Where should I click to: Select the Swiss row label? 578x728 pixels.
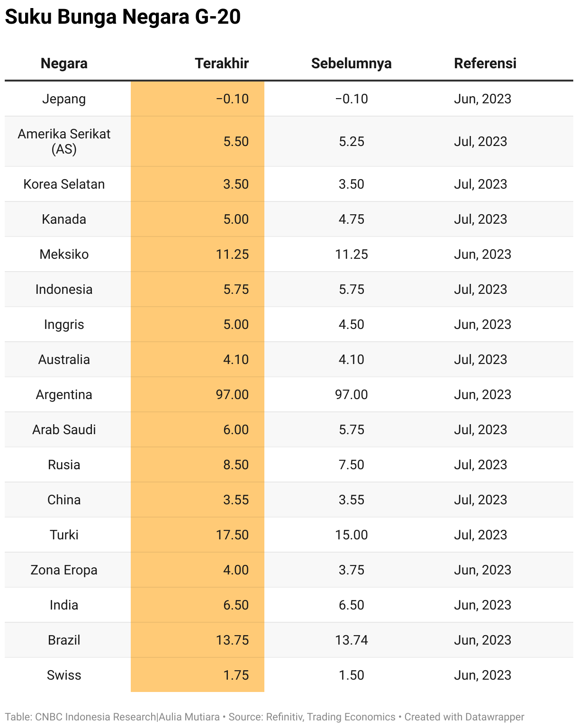click(64, 675)
